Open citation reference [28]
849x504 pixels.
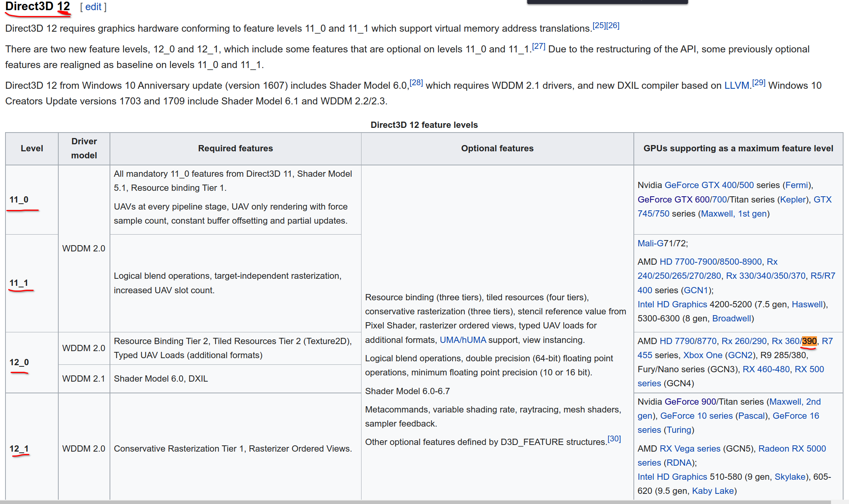pyautogui.click(x=416, y=83)
